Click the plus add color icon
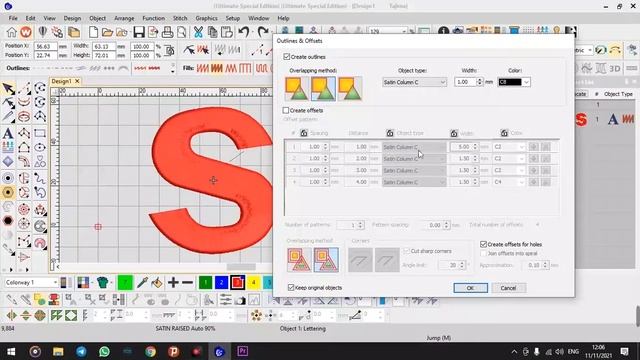640x360 pixels. (173, 282)
